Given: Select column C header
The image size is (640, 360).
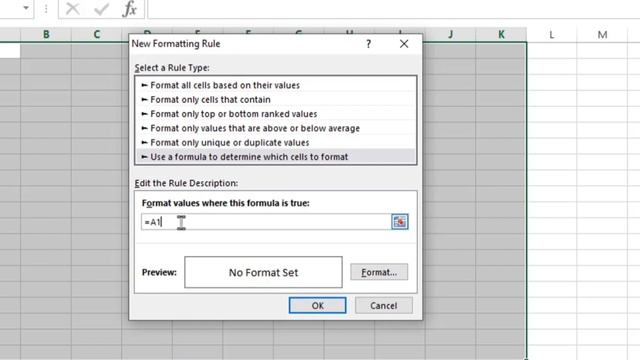Looking at the screenshot, I should [x=96, y=35].
